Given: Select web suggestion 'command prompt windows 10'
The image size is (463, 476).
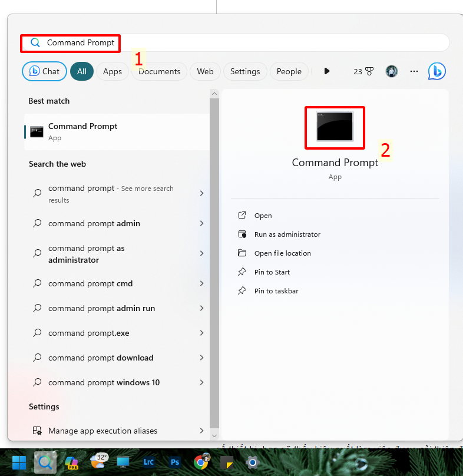Looking at the screenshot, I should tap(117, 382).
